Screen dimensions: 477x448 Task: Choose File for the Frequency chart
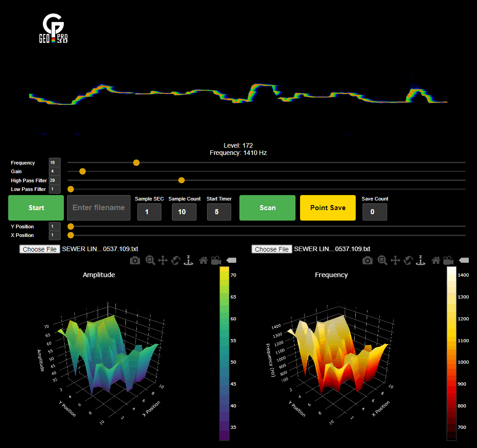[272, 249]
